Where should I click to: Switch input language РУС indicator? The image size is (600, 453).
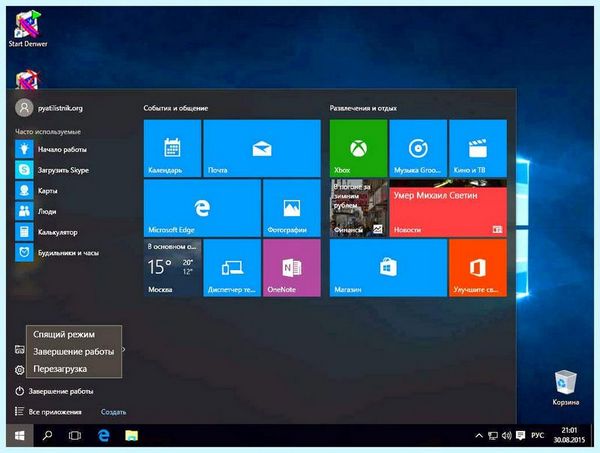click(538, 435)
